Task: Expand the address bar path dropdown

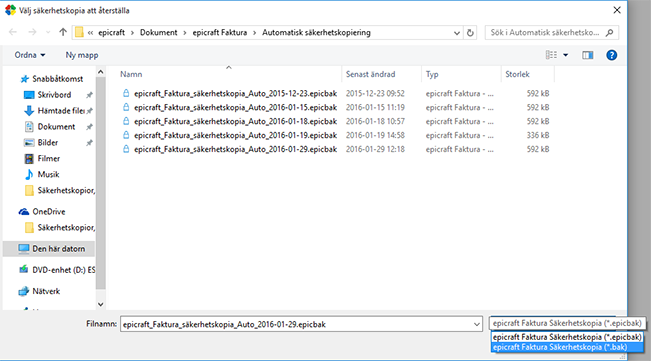Action: 457,33
